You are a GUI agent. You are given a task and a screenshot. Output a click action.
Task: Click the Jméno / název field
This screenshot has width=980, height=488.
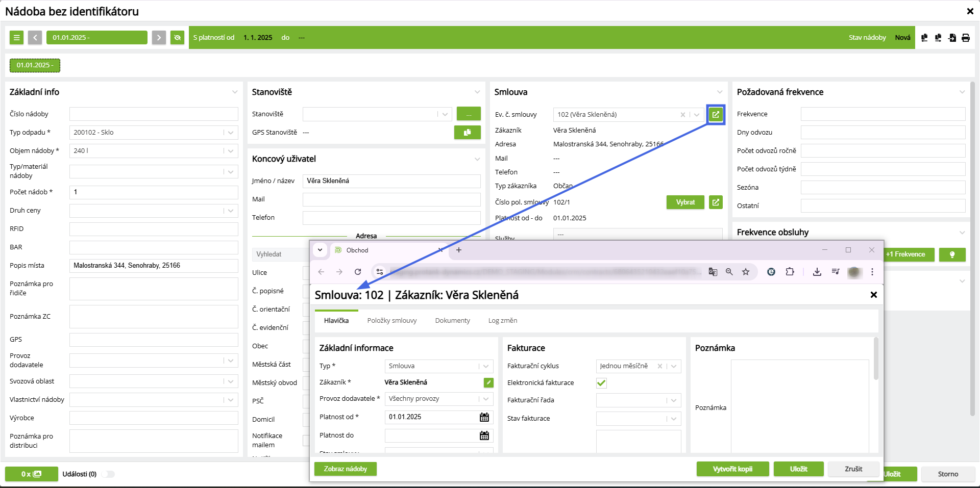tap(391, 181)
